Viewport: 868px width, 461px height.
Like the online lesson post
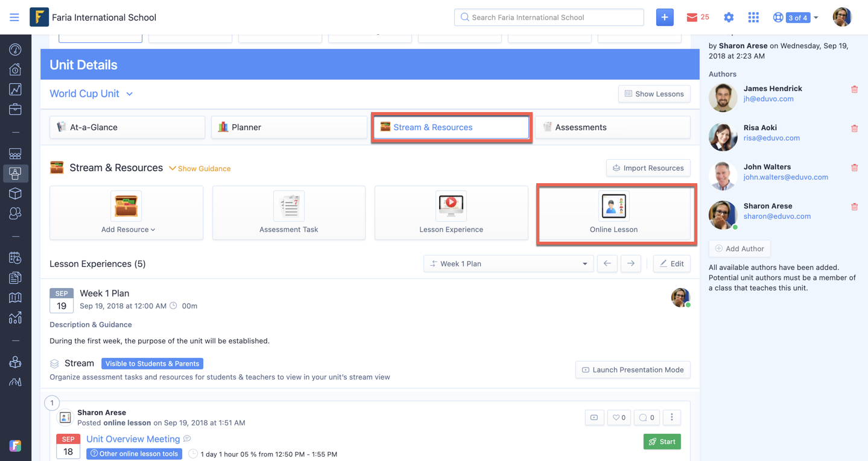click(619, 418)
